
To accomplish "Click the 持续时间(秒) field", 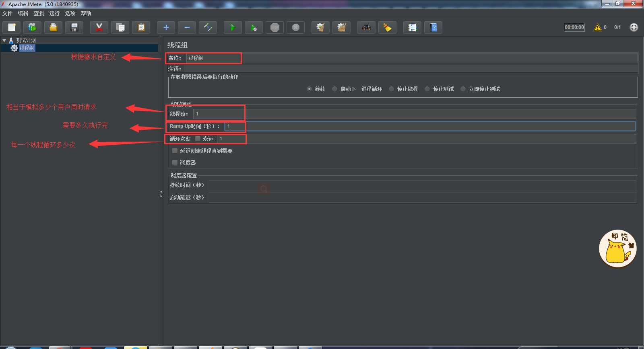I will [422, 185].
